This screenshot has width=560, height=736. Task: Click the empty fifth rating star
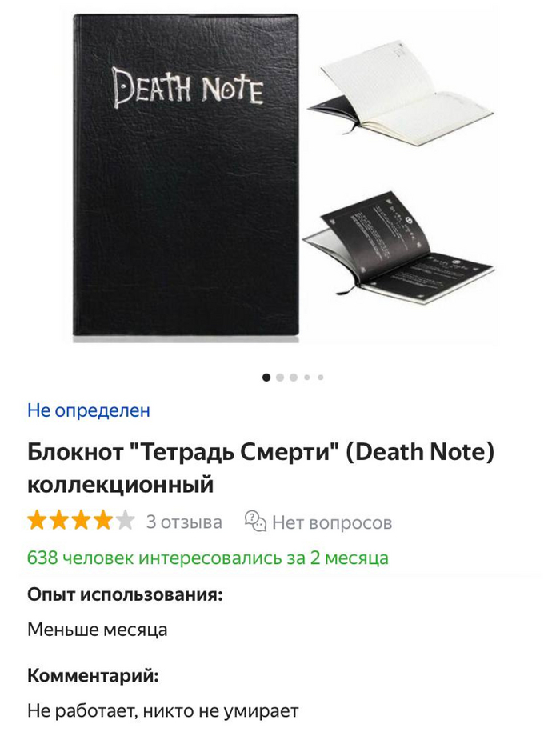(125, 521)
